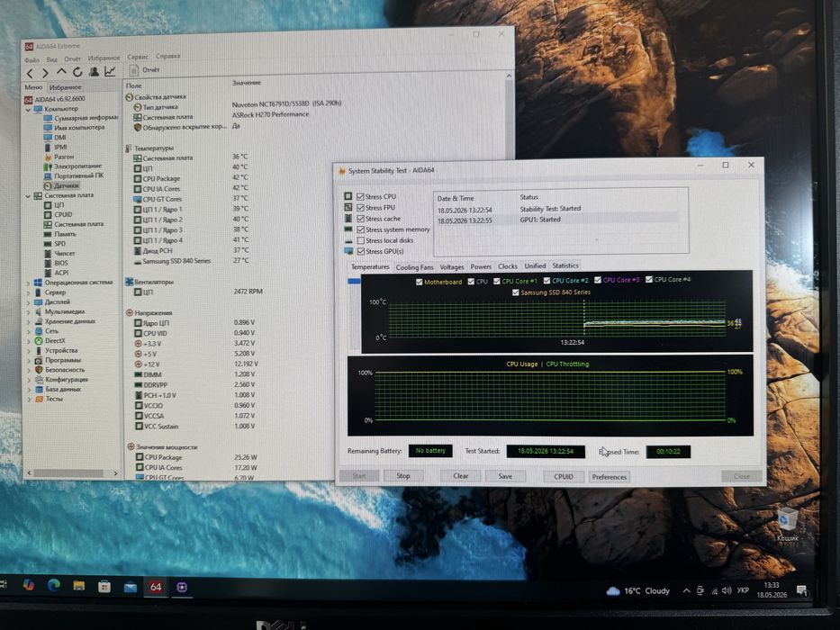The height and width of the screenshot is (630, 840).
Task: Enable the Stress local disks checkbox
Action: (x=360, y=240)
